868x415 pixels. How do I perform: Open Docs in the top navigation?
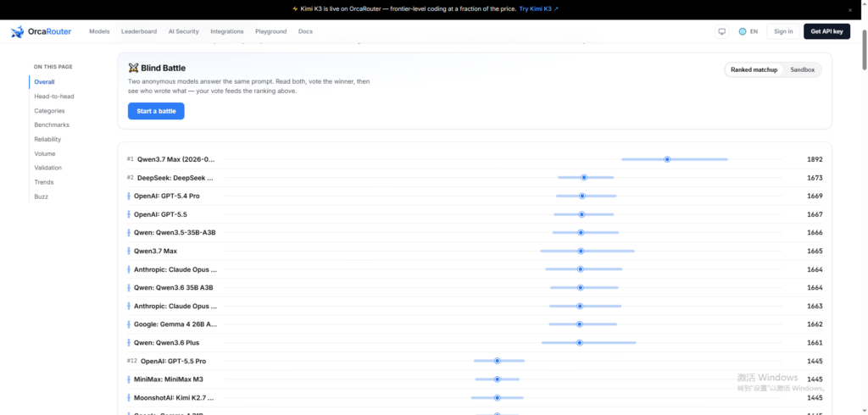pyautogui.click(x=305, y=31)
